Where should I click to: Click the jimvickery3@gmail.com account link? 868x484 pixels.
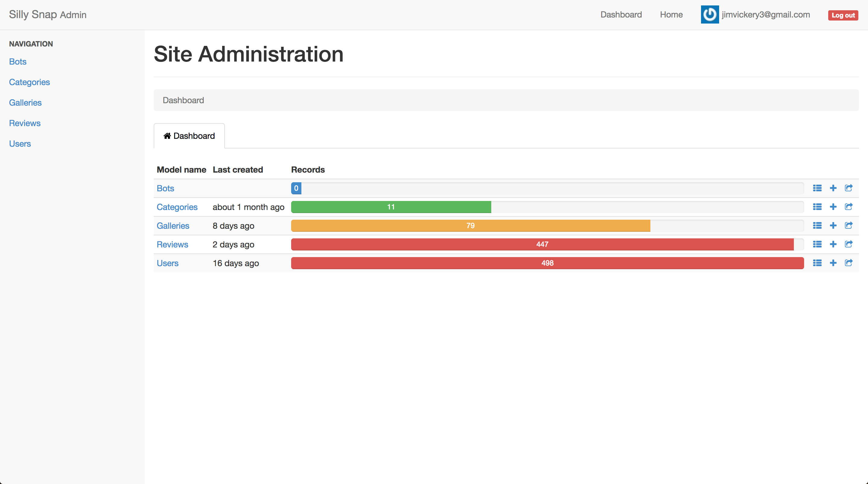coord(766,14)
